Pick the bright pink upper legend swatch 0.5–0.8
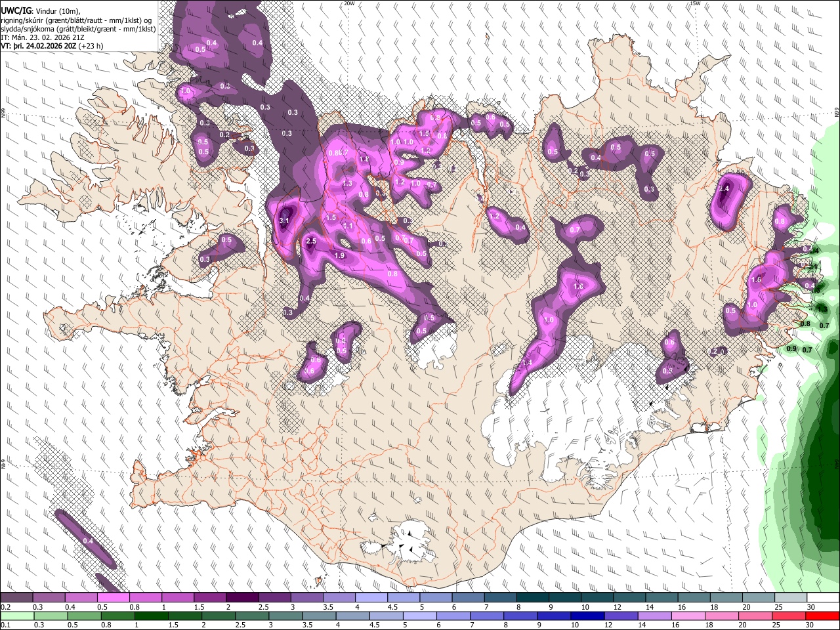The height and width of the screenshot is (630, 840). (113, 598)
